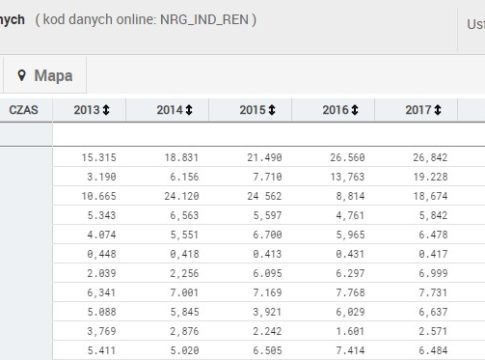
Task: Click cell value 6,341
Action: 102,293
